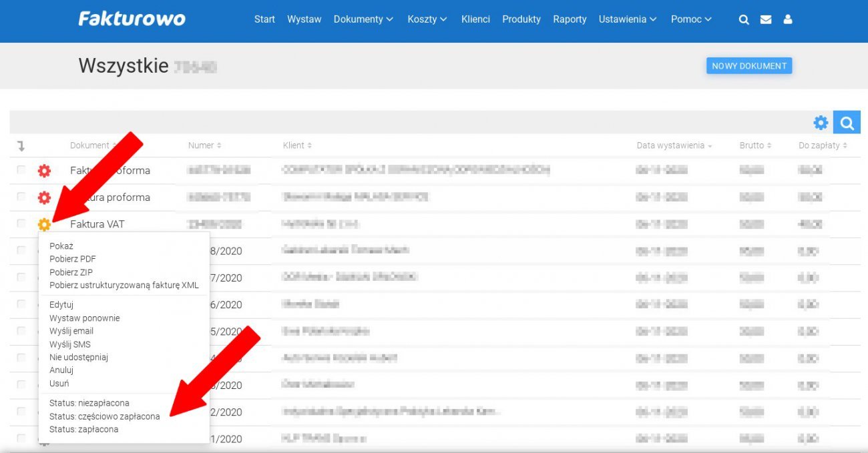Choose Pokaż from the context menu
This screenshot has height=453, width=868.
click(x=61, y=246)
